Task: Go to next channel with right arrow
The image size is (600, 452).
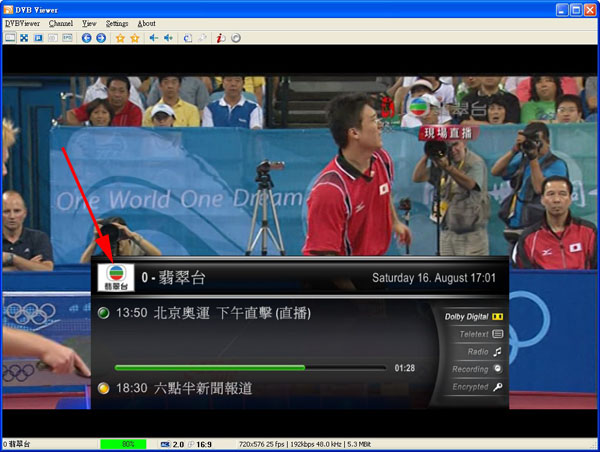Action: 101,38
